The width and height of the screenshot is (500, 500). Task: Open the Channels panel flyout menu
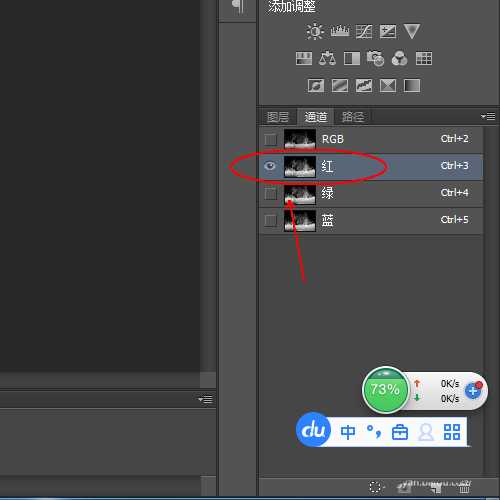click(488, 116)
